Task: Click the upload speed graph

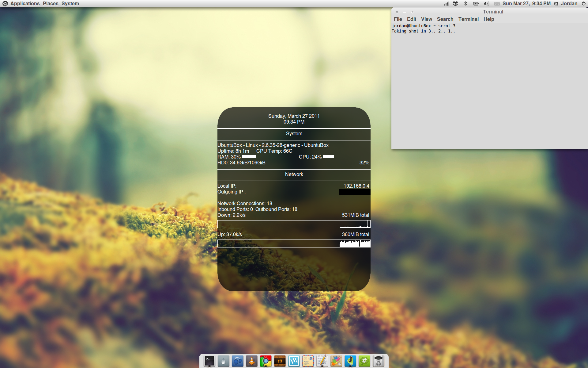Action: click(294, 243)
